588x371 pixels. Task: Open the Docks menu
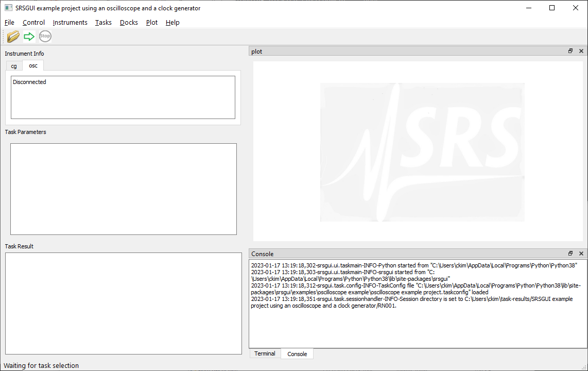pyautogui.click(x=129, y=23)
